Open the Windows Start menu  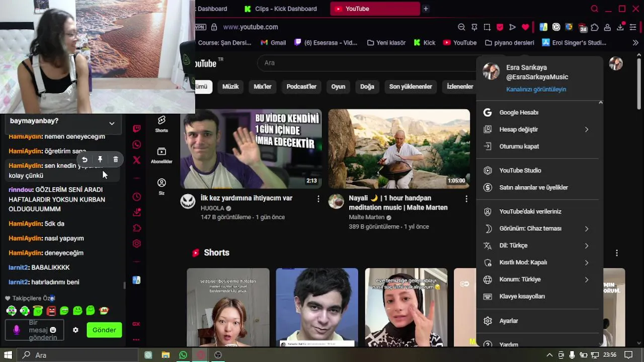click(8, 355)
